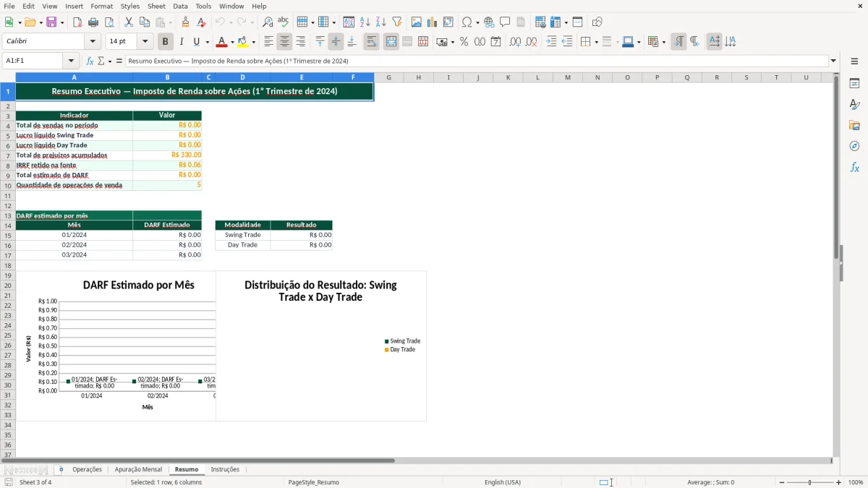The height and width of the screenshot is (488, 868).
Task: Align the cell content right
Action: coord(300,42)
